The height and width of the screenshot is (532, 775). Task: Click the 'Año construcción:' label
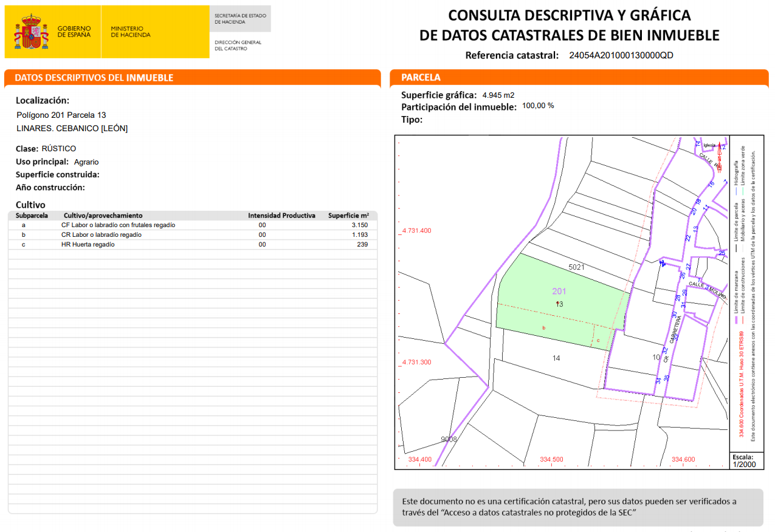click(x=50, y=188)
